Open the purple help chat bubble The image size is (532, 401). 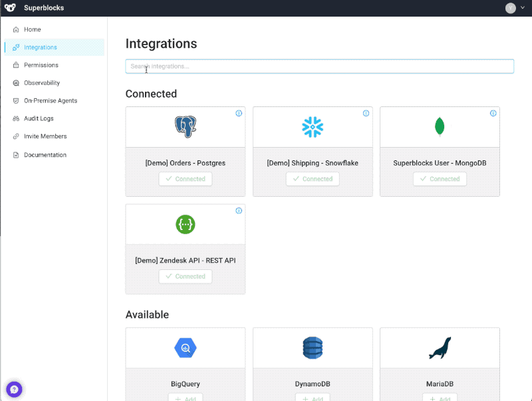14,389
